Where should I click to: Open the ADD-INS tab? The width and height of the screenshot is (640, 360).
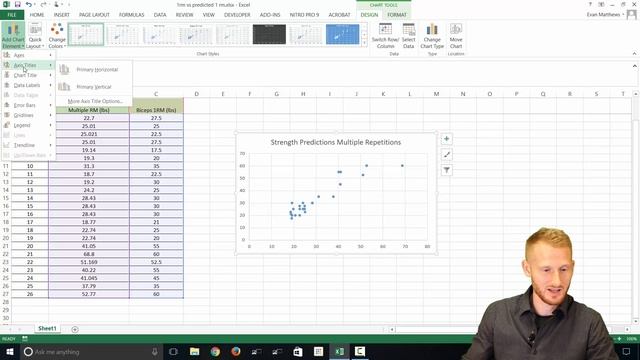tap(270, 15)
